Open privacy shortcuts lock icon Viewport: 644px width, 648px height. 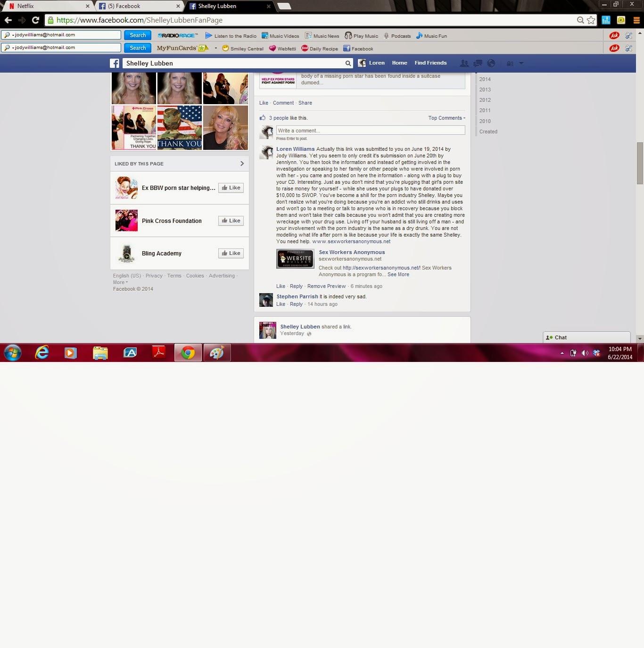pos(510,63)
